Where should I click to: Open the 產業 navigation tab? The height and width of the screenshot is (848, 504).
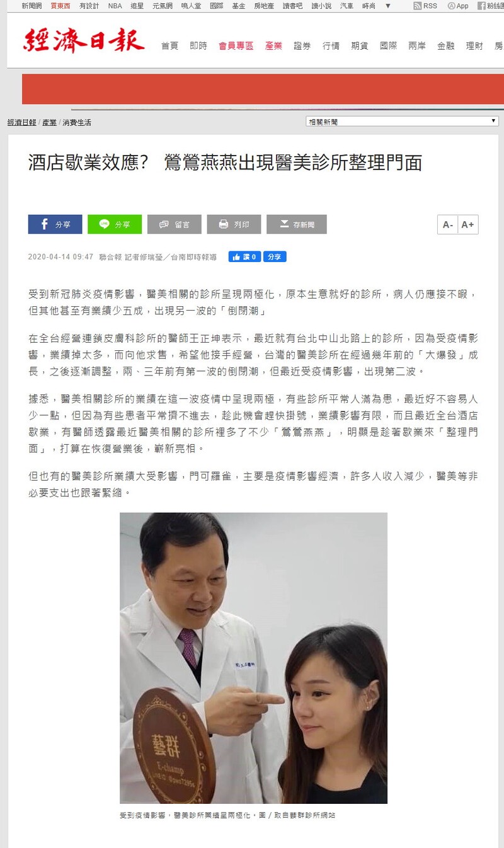coord(273,46)
